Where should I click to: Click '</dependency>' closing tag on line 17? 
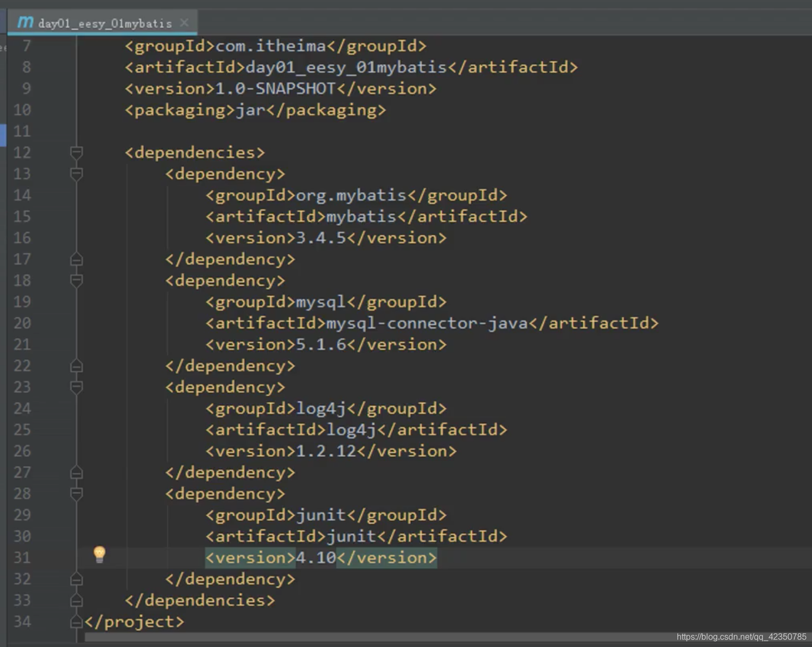pos(230,259)
